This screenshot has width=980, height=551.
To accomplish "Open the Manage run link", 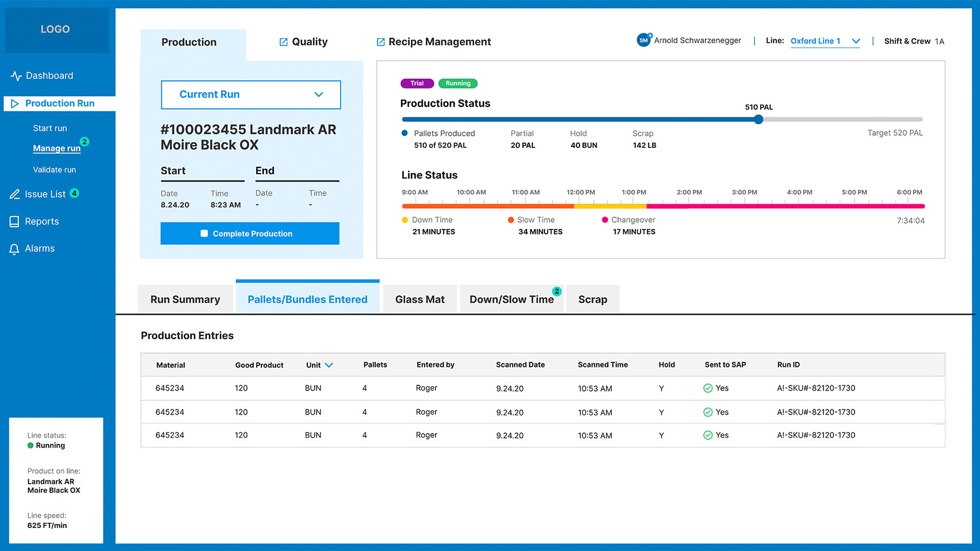I will pos(56,148).
